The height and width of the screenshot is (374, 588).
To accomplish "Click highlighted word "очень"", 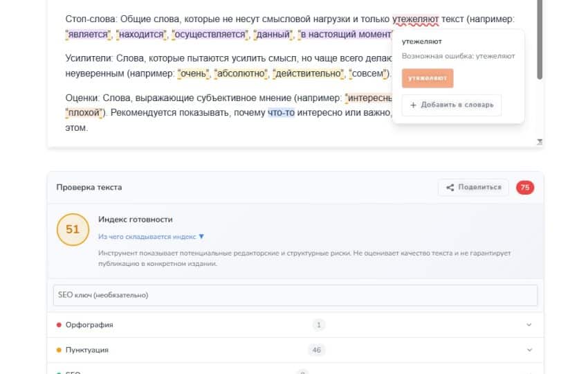I will tap(194, 73).
